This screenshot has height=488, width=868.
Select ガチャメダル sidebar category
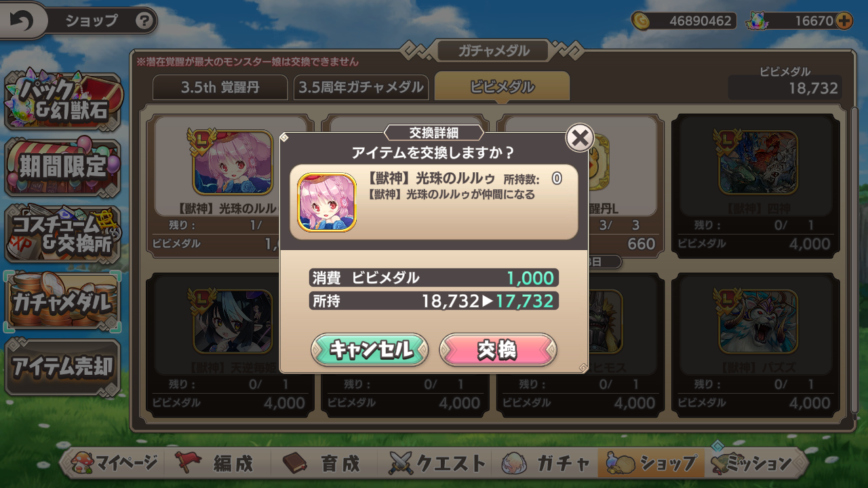(x=62, y=302)
